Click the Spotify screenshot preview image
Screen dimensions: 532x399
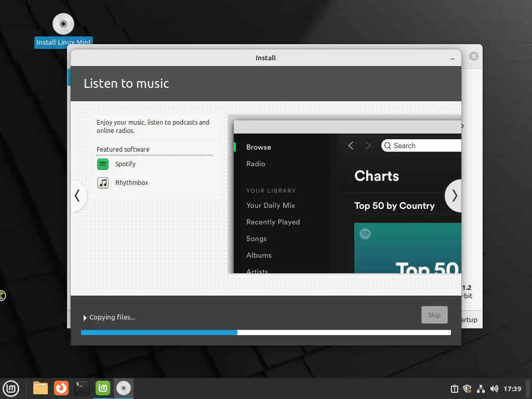(348, 197)
